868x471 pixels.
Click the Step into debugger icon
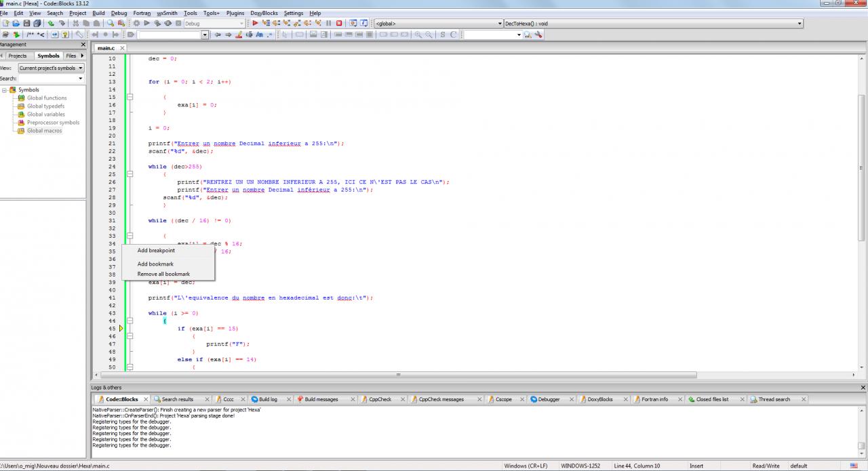[x=287, y=23]
